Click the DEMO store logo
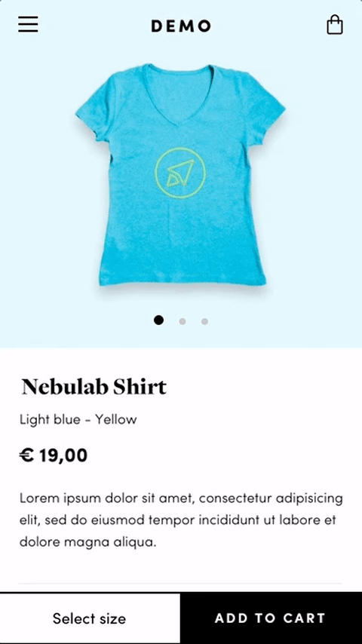Screen dimensions: 362x644 [x=181, y=26]
